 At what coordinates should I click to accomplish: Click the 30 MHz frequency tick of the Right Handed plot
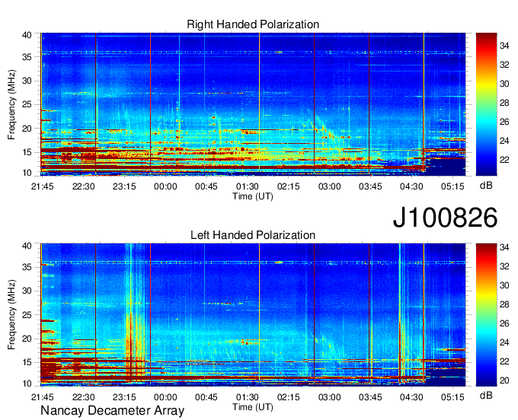coord(27,81)
